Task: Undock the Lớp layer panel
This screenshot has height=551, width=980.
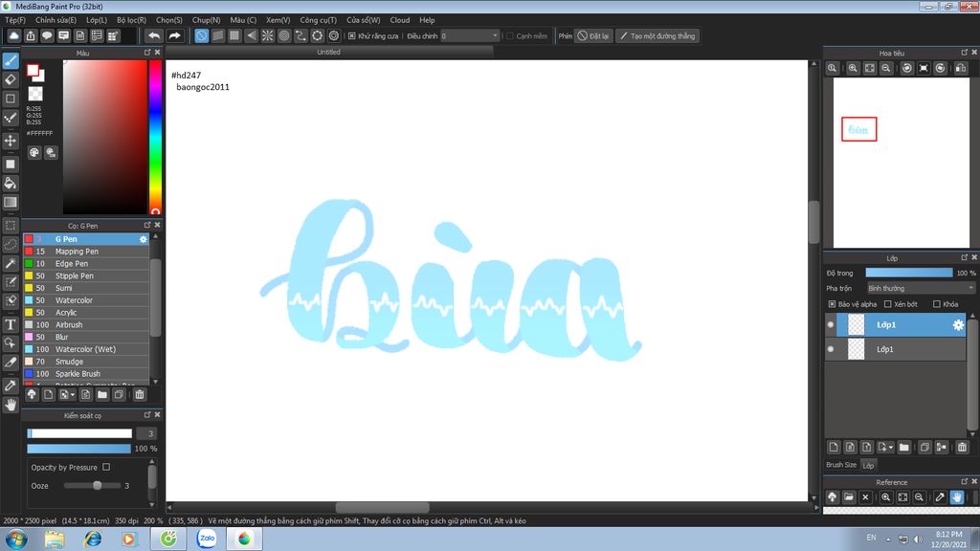Action: click(965, 257)
